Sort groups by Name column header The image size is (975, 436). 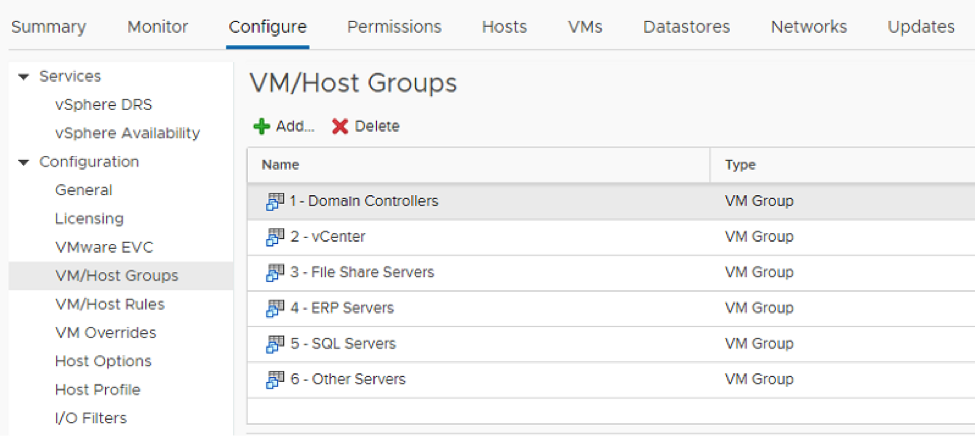click(x=280, y=165)
